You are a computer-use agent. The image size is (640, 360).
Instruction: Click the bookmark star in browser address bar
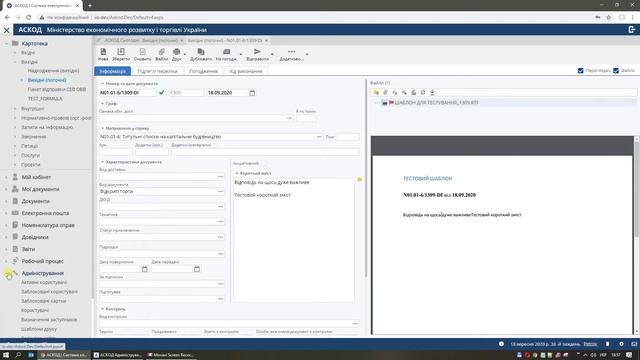(x=609, y=18)
